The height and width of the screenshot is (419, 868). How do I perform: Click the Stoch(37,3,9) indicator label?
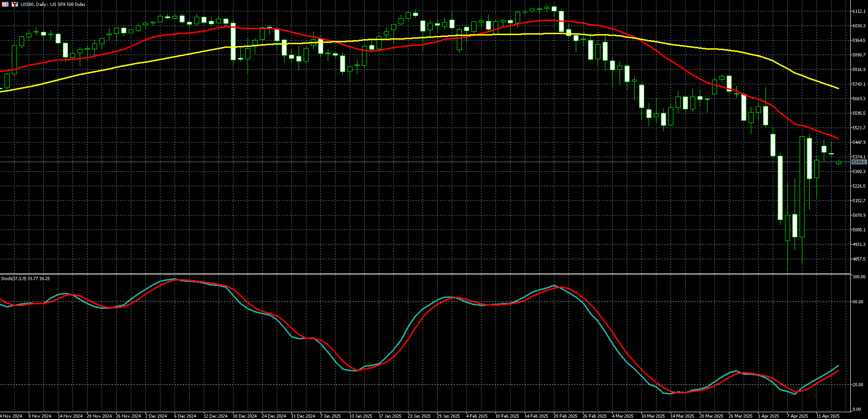coord(26,278)
